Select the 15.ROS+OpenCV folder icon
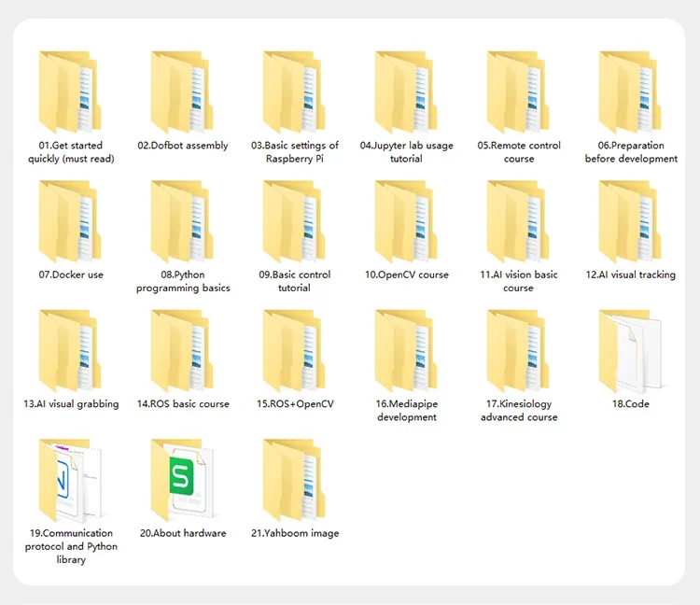 [x=294, y=351]
